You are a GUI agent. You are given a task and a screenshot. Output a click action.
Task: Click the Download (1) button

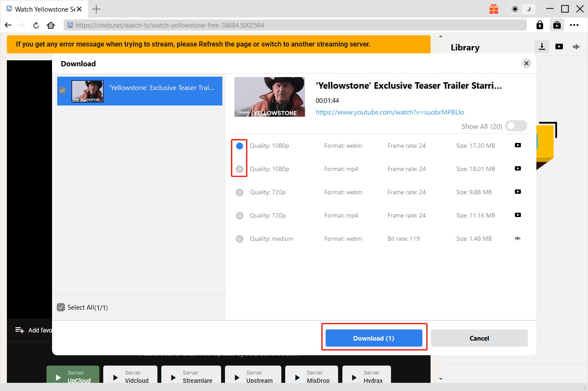(x=374, y=338)
